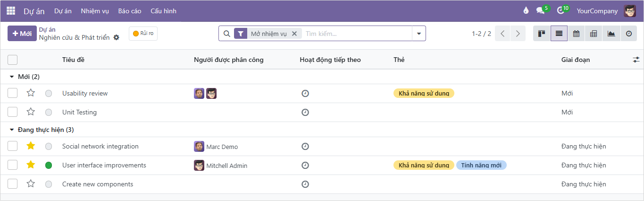This screenshot has width=644, height=201.
Task: Open the graph chart view
Action: [611, 34]
